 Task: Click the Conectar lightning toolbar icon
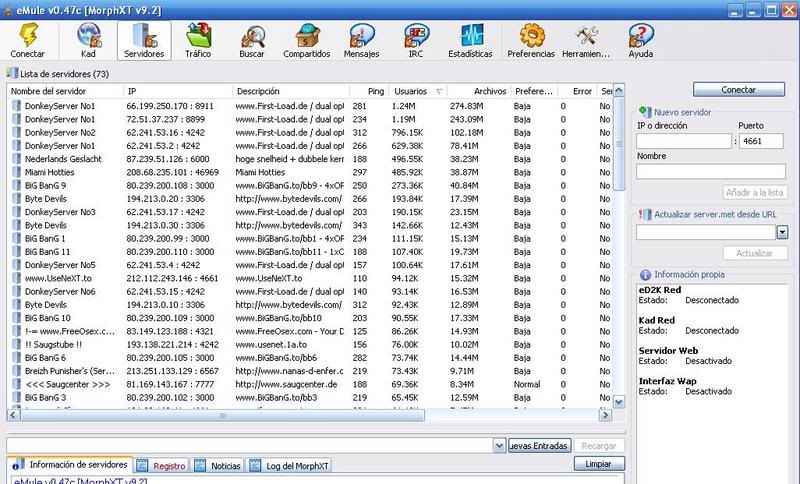point(28,35)
